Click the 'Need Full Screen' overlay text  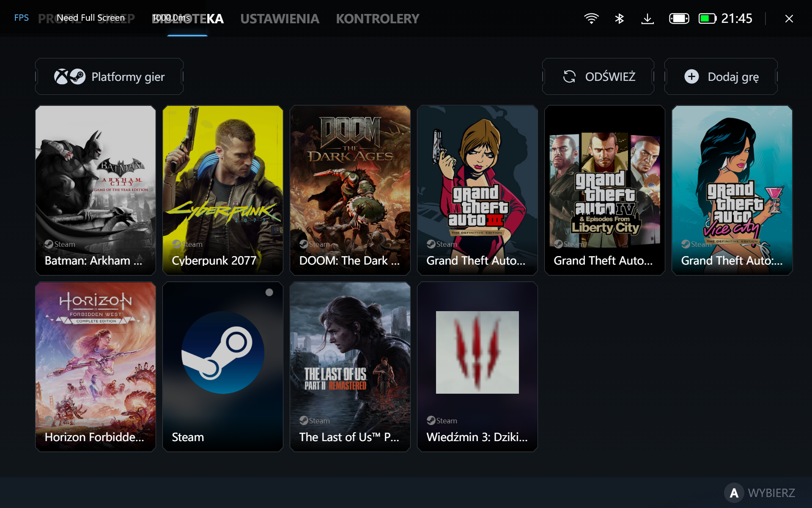(x=91, y=18)
